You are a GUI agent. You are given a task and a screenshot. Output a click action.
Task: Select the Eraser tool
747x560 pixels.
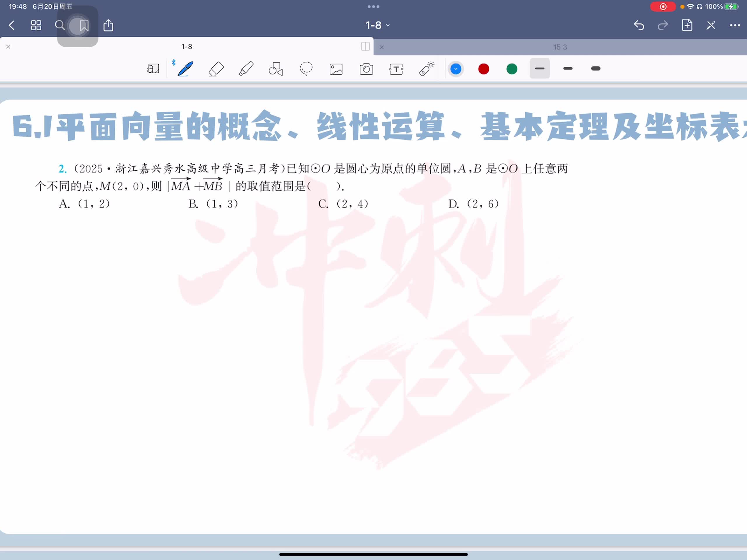point(216,69)
